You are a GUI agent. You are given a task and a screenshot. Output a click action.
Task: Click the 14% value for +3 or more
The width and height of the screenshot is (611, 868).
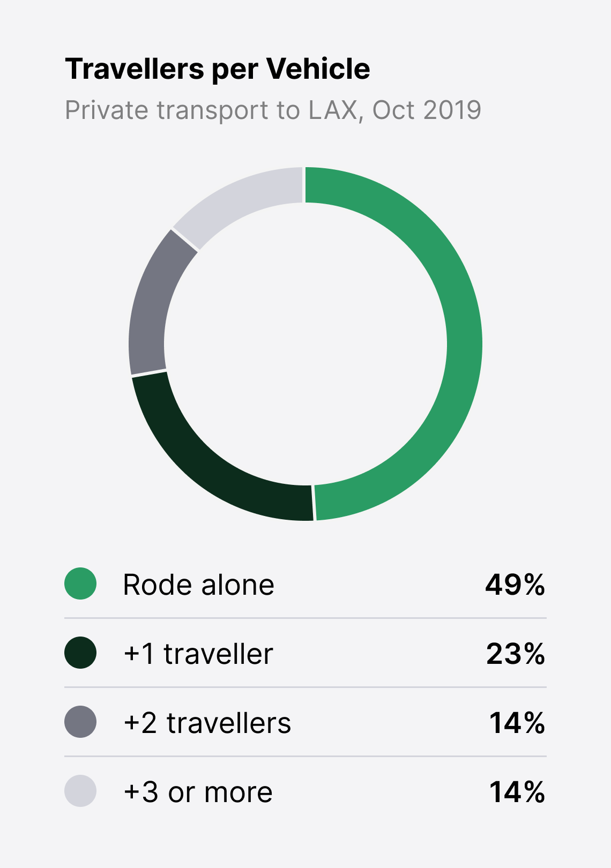click(517, 792)
